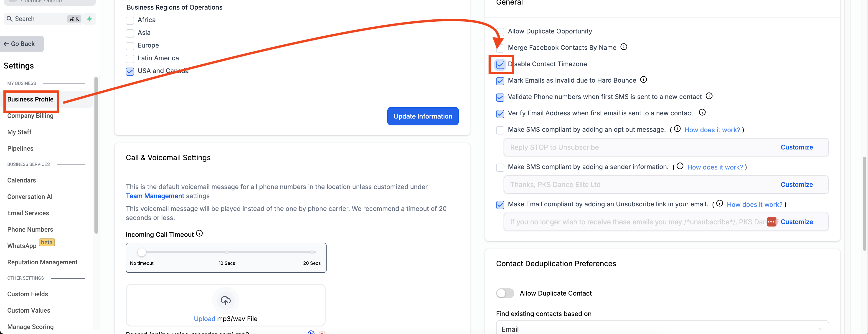The image size is (868, 334).
Task: Click info icon beside Merge Facebook Contacts
Action: click(x=624, y=47)
